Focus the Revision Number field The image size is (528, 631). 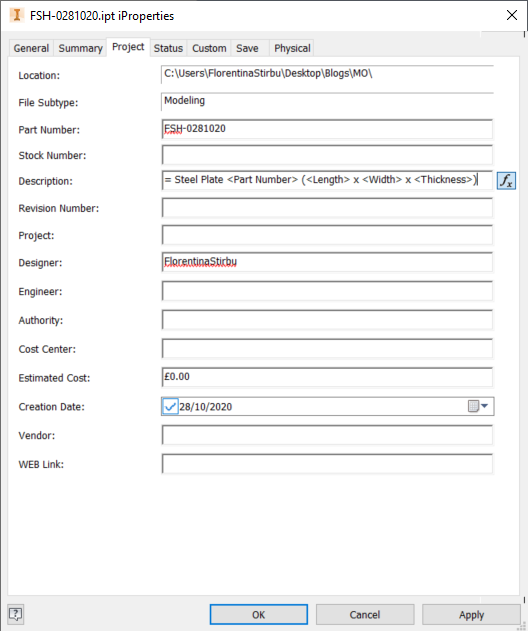[x=327, y=208]
